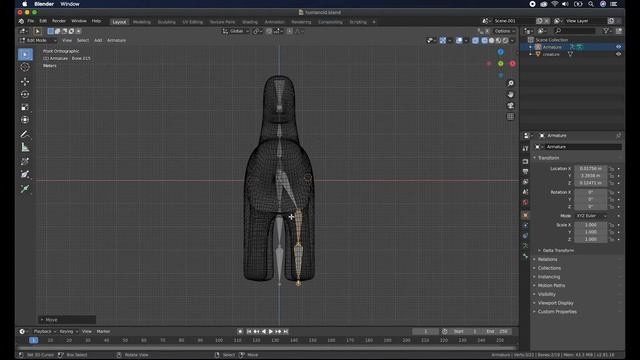Open the Bone properties tab
640x360 pixels.
525,256
